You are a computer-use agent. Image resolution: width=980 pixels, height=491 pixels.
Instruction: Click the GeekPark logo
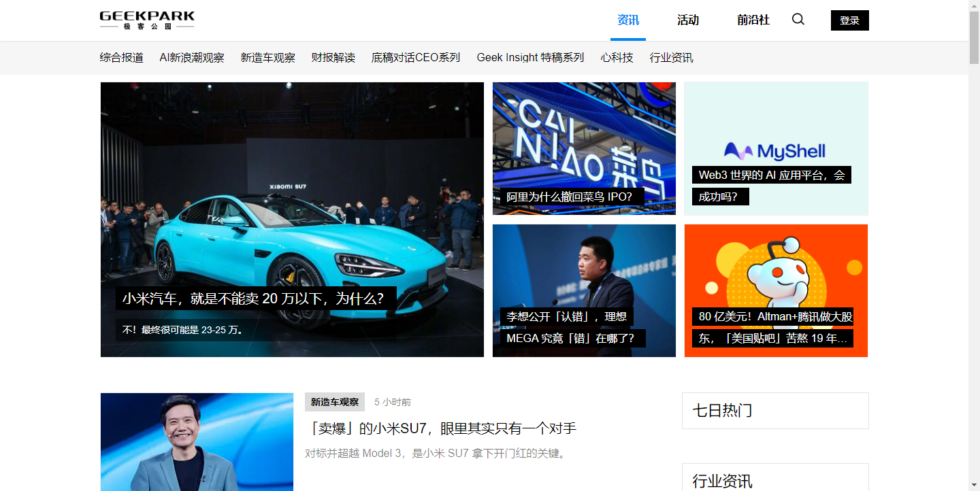147,20
